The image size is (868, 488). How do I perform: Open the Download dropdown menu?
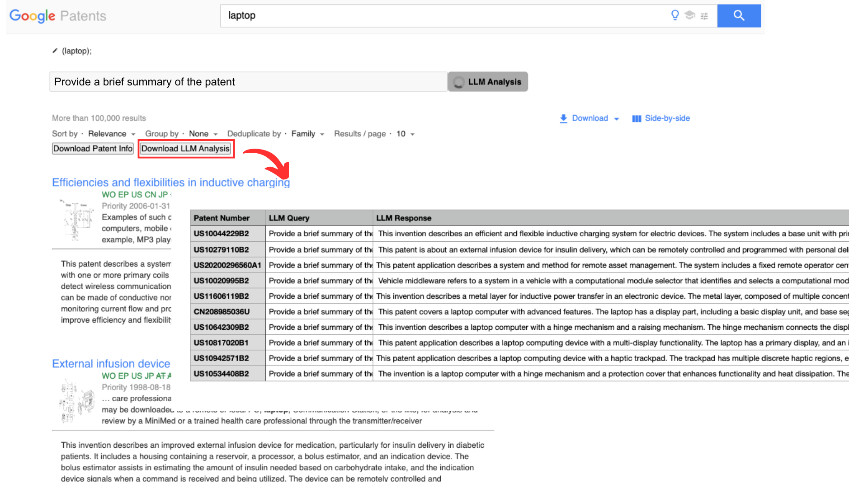click(589, 118)
